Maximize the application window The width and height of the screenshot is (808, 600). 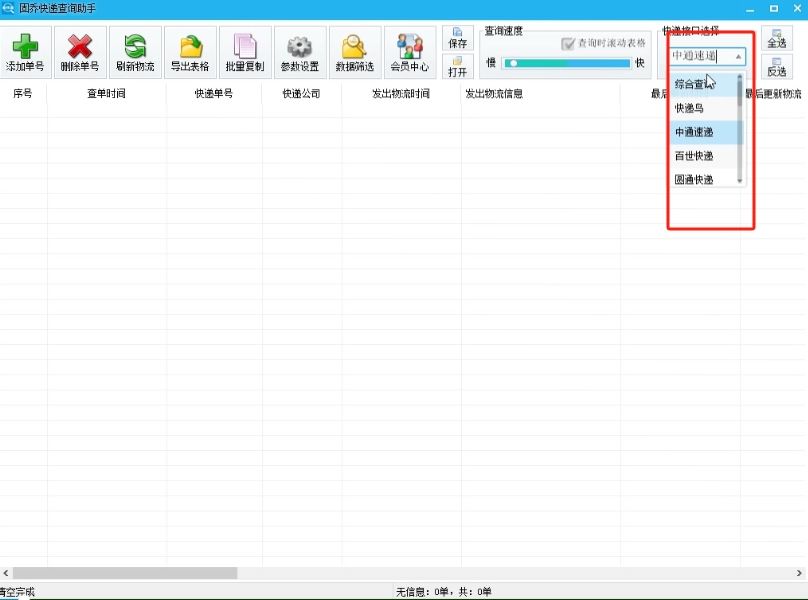tap(773, 9)
